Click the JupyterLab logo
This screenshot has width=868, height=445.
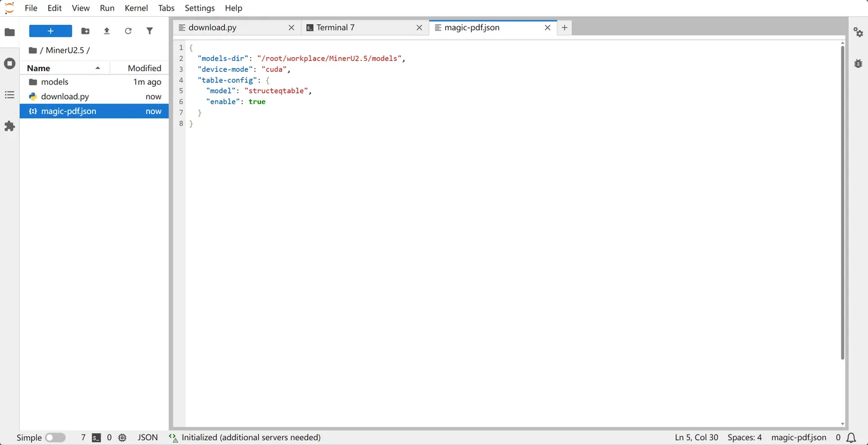9,8
